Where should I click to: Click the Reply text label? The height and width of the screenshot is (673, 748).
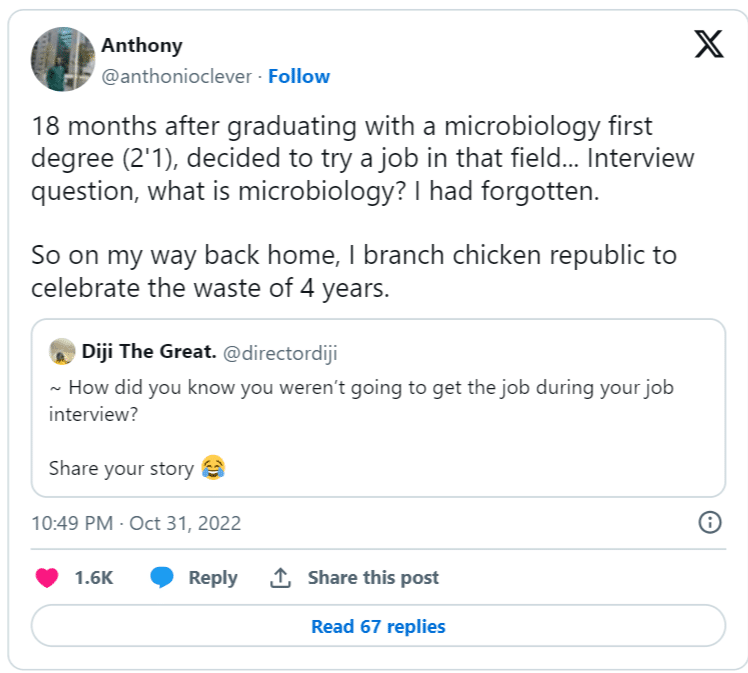[213, 577]
